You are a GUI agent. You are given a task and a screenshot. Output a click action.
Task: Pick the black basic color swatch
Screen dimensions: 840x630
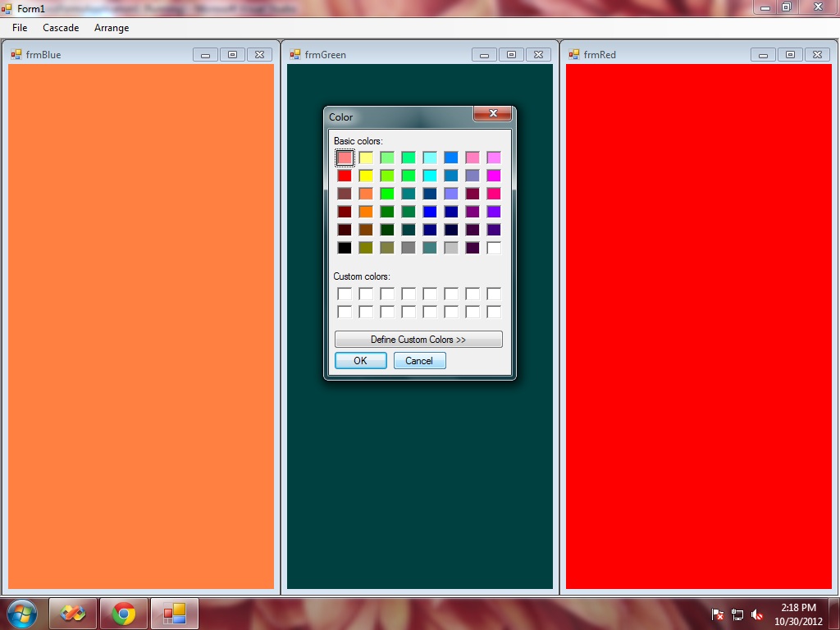(x=345, y=248)
